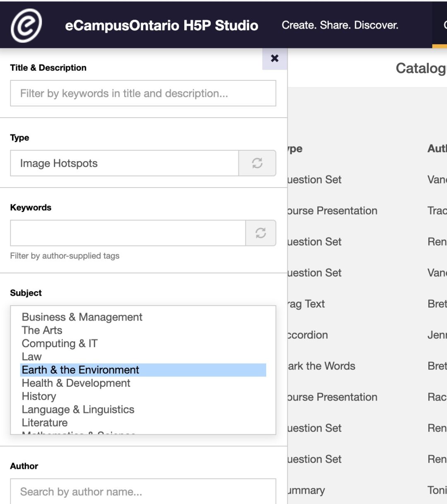Click the Catalogue page heading
Screen dimensions: 447x504
point(419,69)
